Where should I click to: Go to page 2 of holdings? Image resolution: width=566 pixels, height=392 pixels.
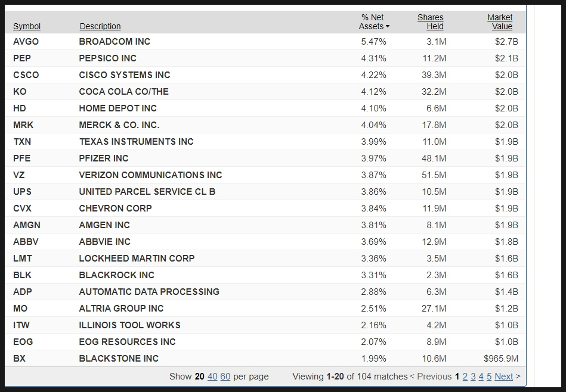pos(465,377)
